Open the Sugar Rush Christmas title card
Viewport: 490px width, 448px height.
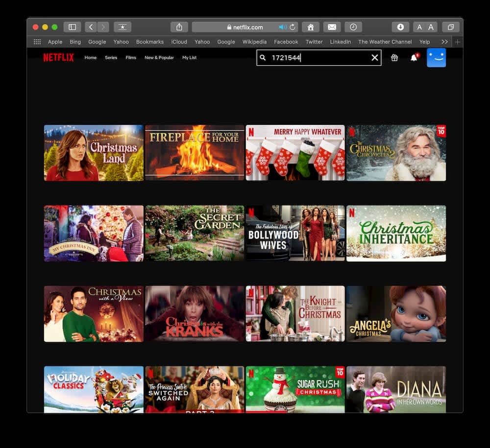(x=295, y=390)
